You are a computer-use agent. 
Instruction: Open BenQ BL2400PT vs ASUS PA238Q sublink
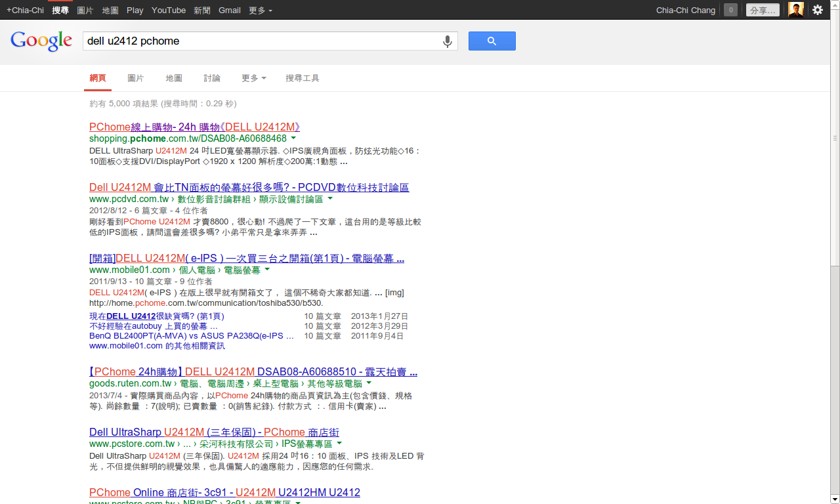click(x=192, y=336)
